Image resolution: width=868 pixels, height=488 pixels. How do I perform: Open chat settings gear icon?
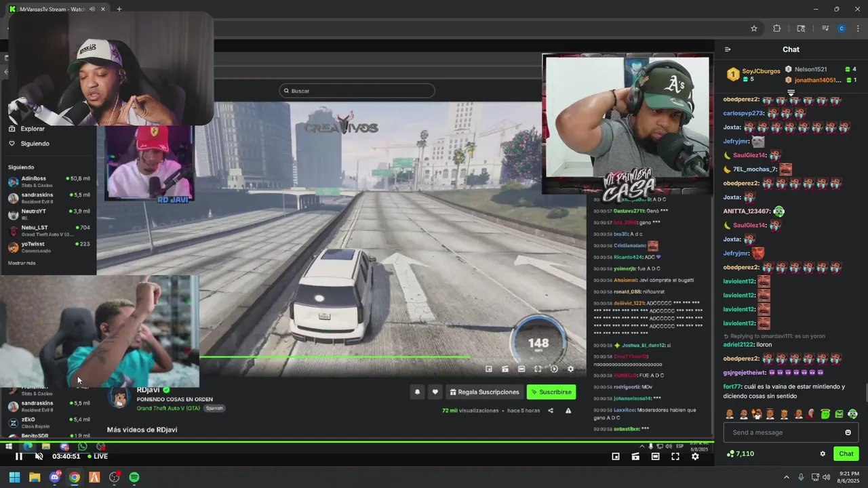pyautogui.click(x=823, y=454)
